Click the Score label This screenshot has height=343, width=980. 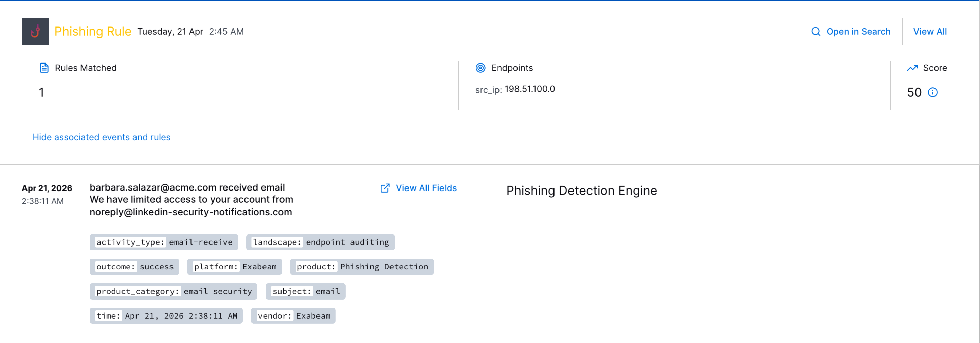[935, 68]
